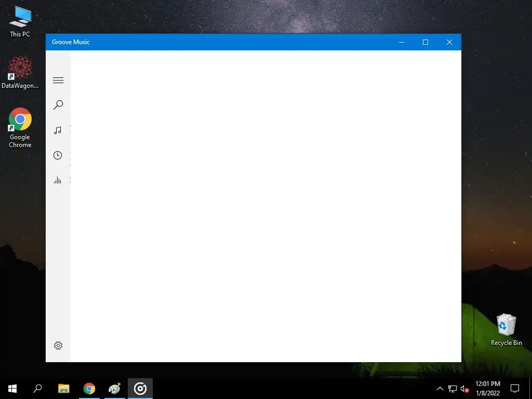Select the Recycle Bin desktop icon

pos(506,330)
